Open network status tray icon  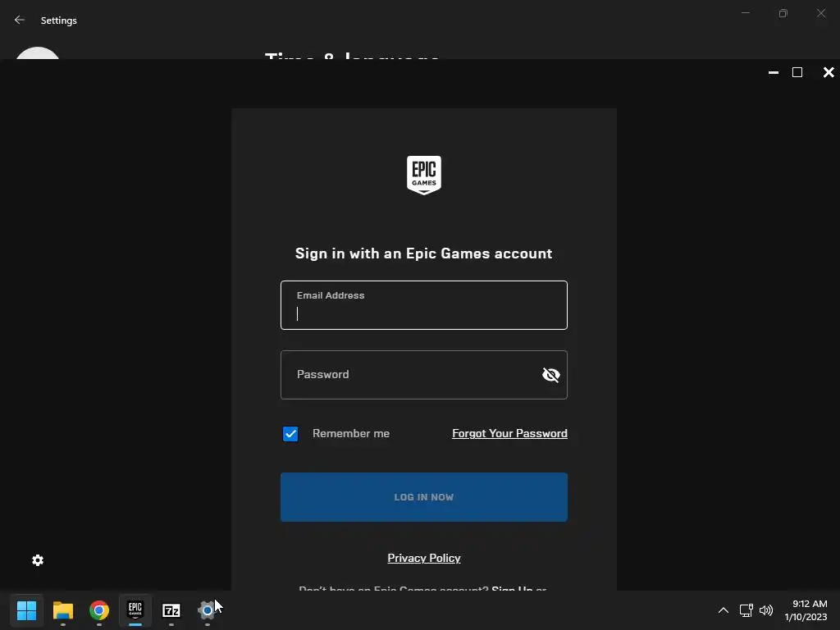click(746, 610)
